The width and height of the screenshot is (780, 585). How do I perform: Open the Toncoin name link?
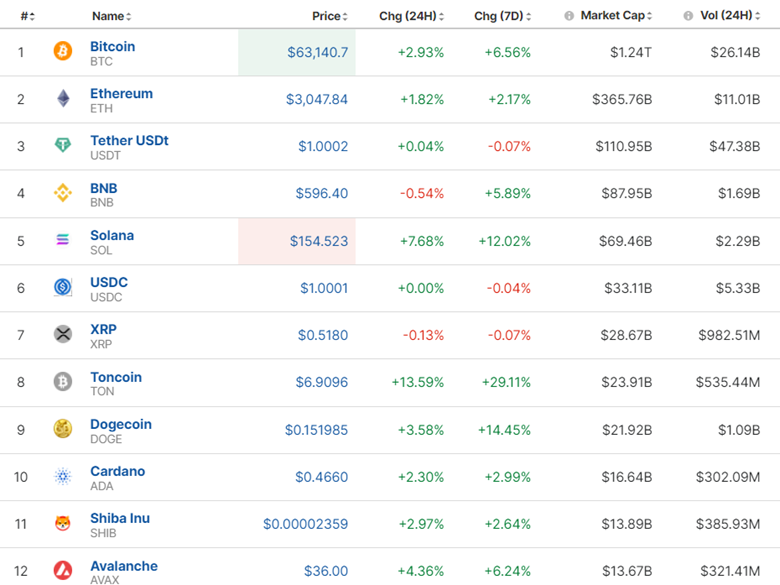[116, 377]
